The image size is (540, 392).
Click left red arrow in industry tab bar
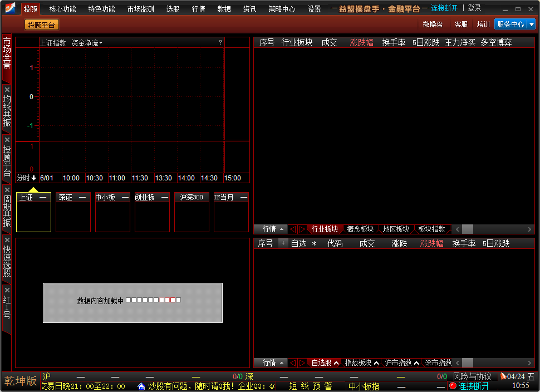point(293,229)
